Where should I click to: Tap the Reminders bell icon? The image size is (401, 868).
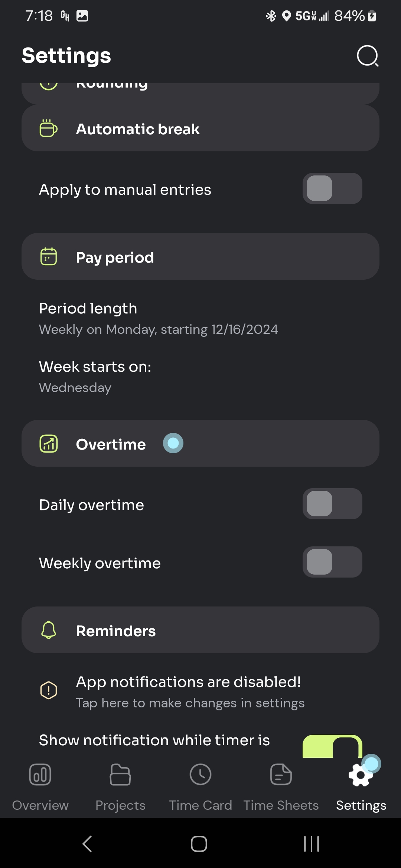48,630
